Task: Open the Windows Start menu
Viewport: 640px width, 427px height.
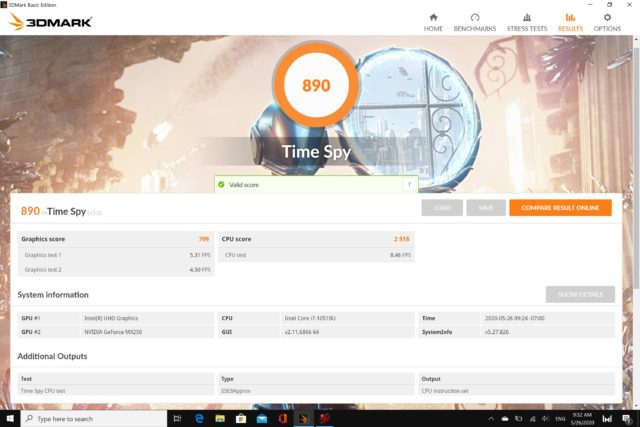Action: coord(10,418)
